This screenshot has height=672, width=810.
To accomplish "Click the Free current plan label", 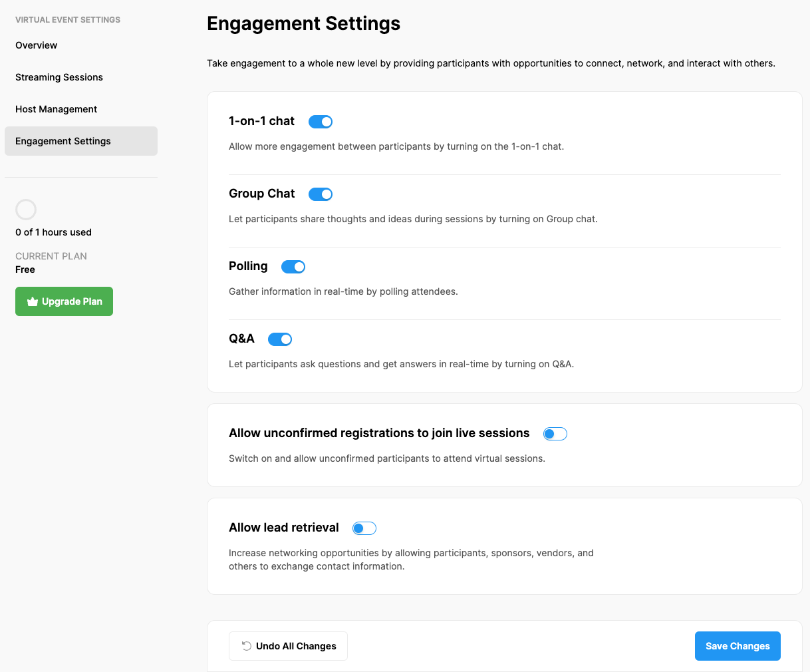I will coord(25,269).
